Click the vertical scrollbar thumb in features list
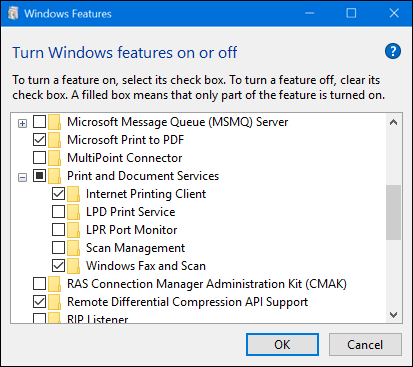 pos(393,212)
